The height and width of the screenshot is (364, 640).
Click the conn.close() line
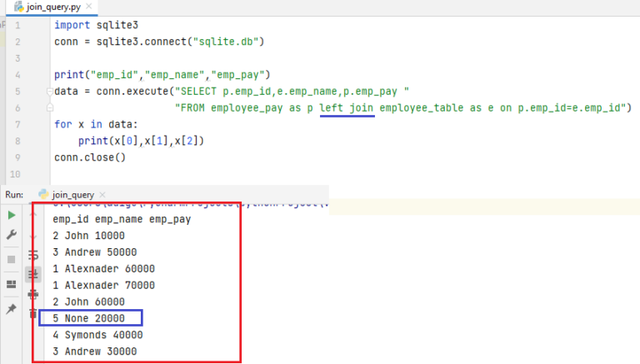tap(90, 157)
